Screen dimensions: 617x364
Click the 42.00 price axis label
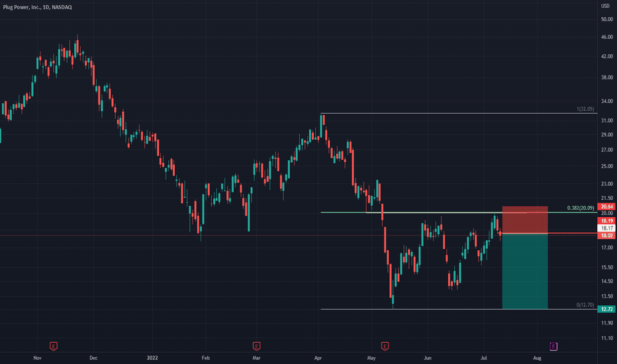click(607, 56)
